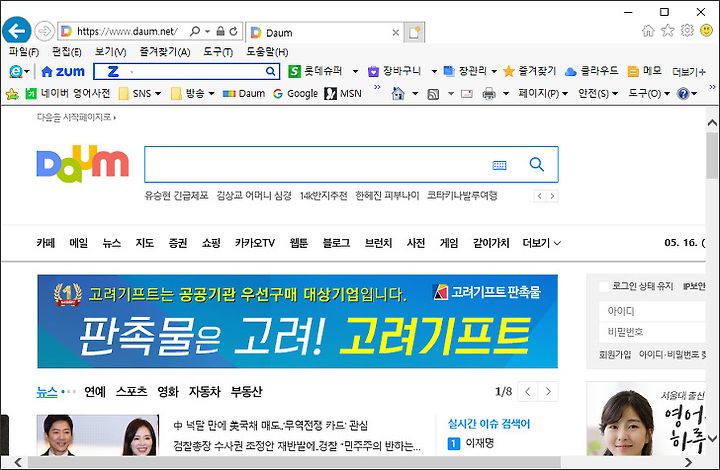Open the MSN favorite in favorites bar
The height and width of the screenshot is (470, 720).
click(343, 93)
